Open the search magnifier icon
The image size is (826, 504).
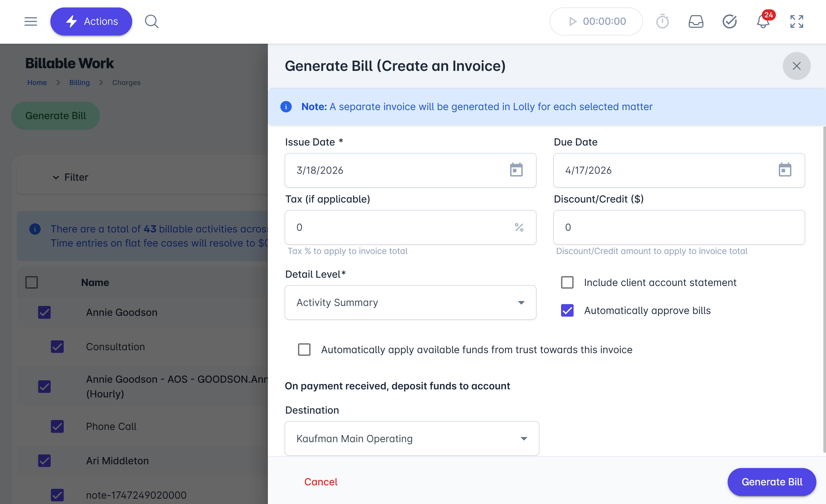[151, 21]
